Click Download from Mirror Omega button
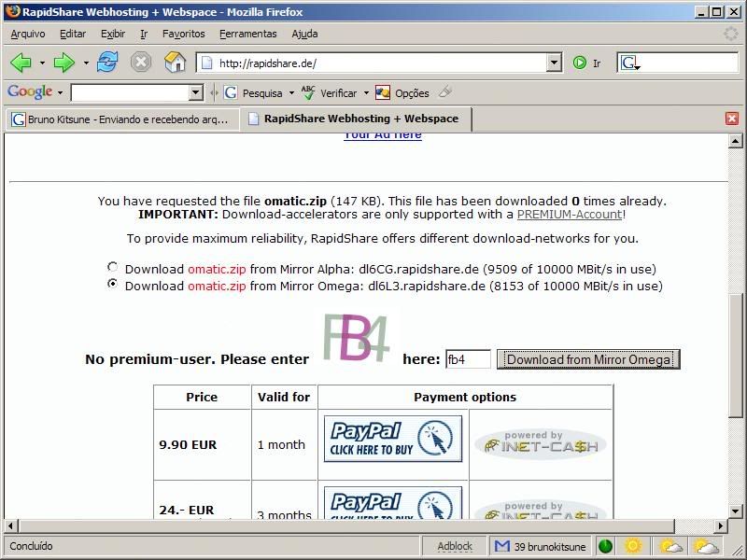Image resolution: width=747 pixels, height=560 pixels. coord(588,359)
